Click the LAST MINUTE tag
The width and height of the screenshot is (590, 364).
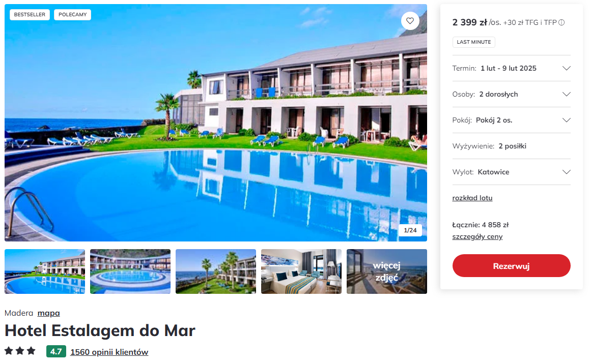point(474,42)
